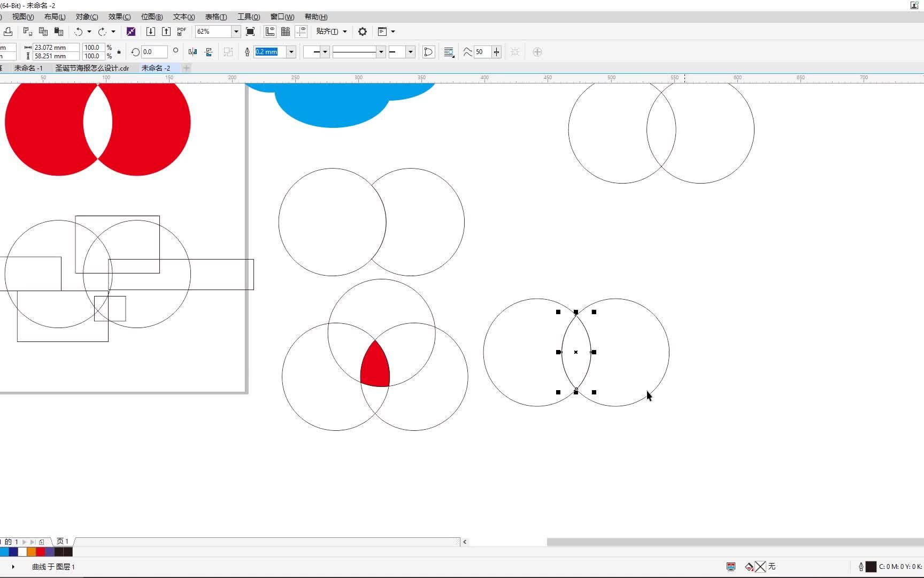Switch to the 未命名 -1 document tab
Viewport: 924px width, 578px height.
28,68
